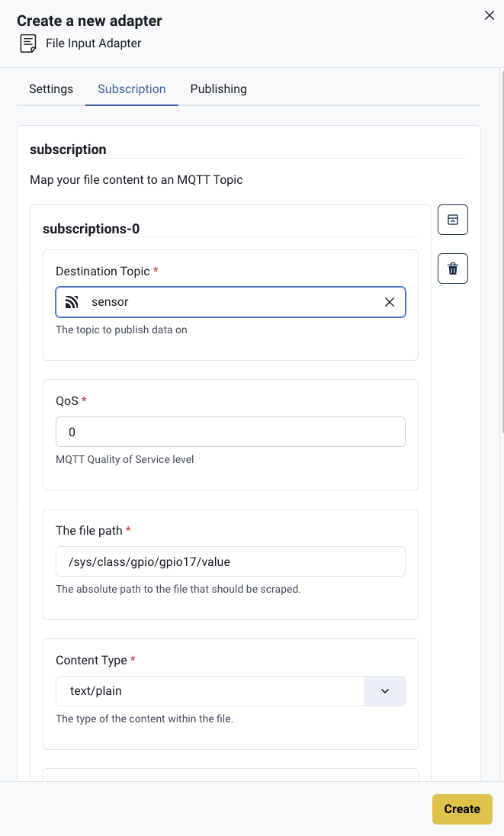Click the subscription section heading
The width and height of the screenshot is (504, 836).
(68, 150)
